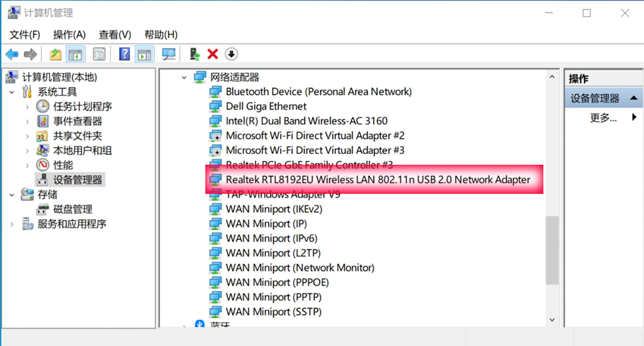The image size is (644, 346).
Task: Open the Properties toolbar icon
Action: (100, 54)
